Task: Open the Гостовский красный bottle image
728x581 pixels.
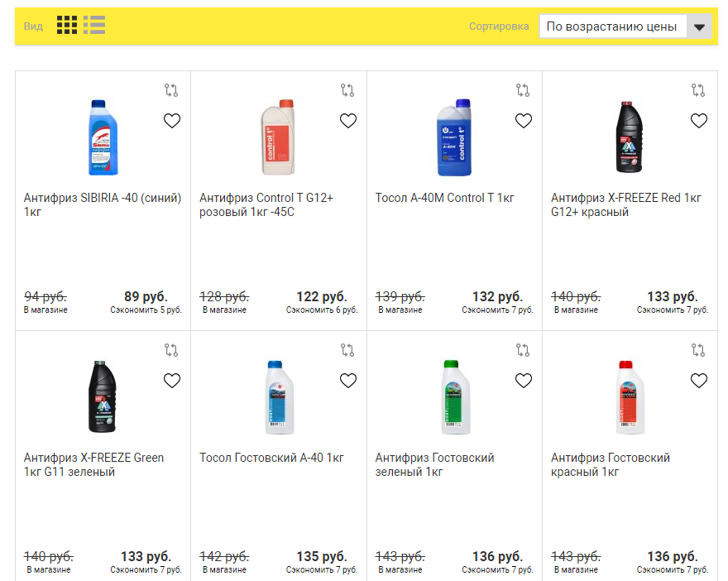Action: [x=630, y=397]
